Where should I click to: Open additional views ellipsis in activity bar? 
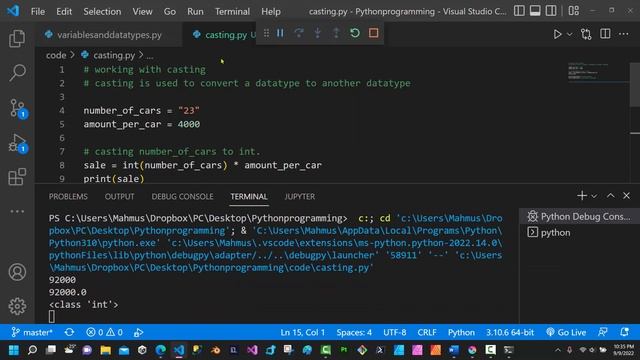tap(17, 211)
